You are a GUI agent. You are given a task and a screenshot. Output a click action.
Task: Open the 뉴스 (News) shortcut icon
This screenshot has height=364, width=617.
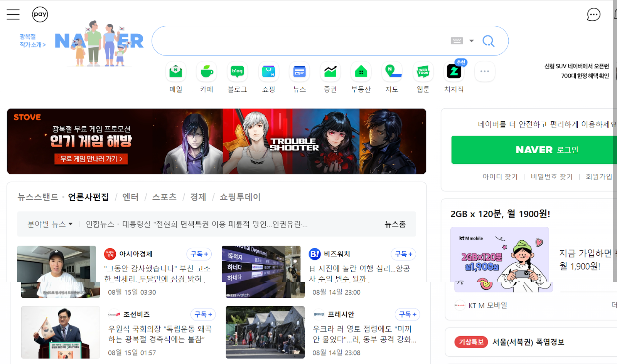pos(299,72)
